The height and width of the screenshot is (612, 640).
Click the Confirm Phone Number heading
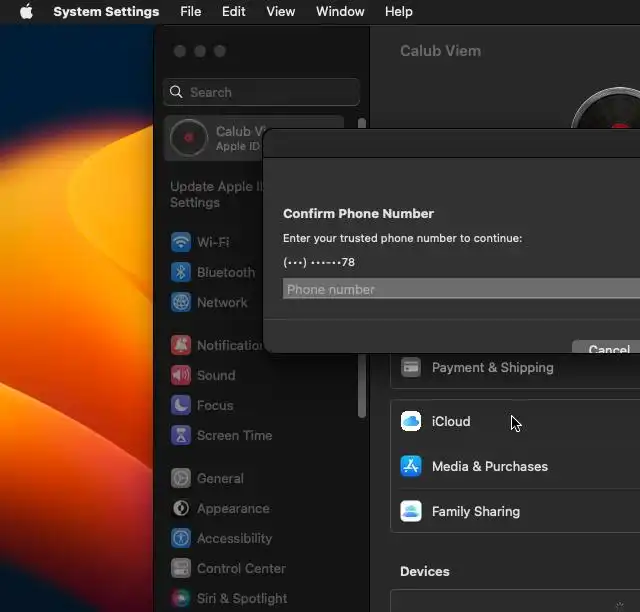pyautogui.click(x=358, y=214)
